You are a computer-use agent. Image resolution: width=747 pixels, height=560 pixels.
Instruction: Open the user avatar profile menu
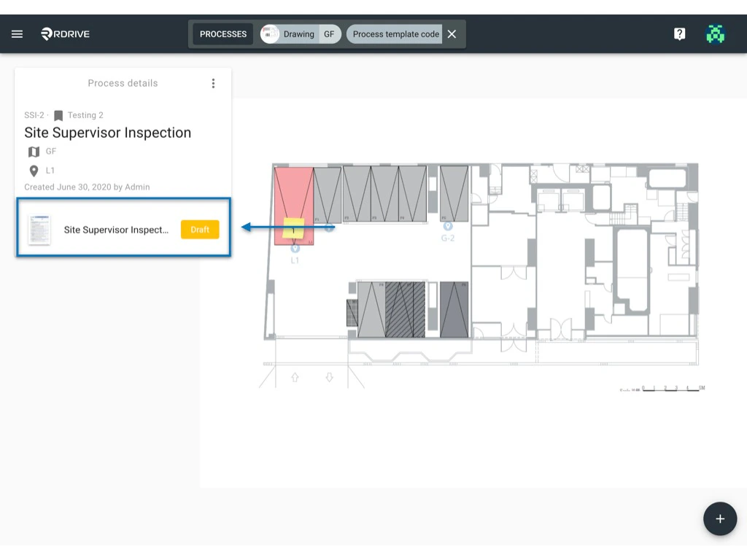point(715,34)
